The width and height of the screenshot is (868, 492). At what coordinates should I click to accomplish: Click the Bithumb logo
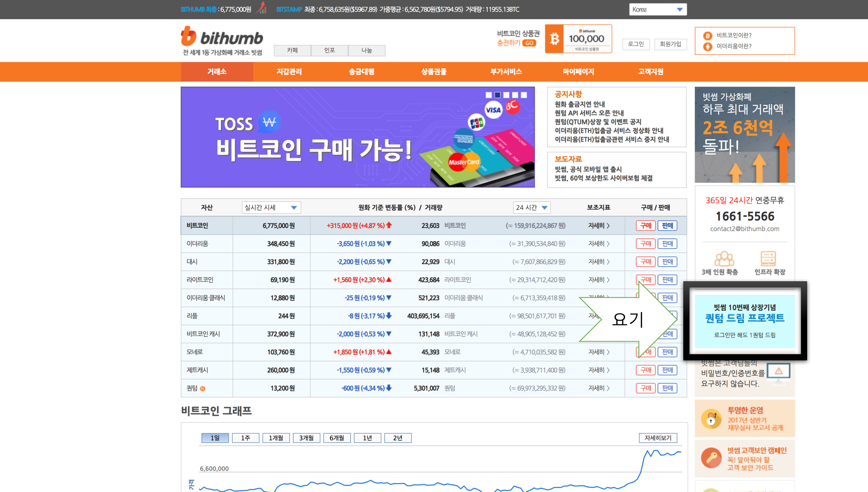click(222, 41)
